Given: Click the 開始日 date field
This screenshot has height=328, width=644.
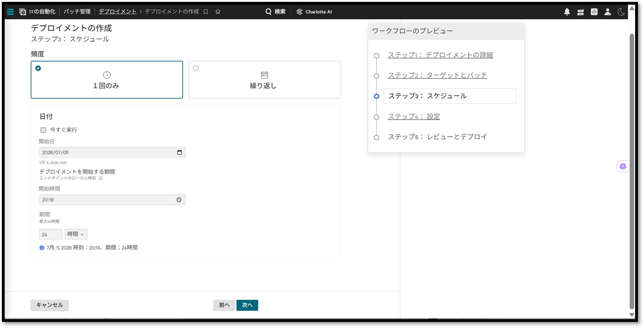Looking at the screenshot, I should [112, 152].
